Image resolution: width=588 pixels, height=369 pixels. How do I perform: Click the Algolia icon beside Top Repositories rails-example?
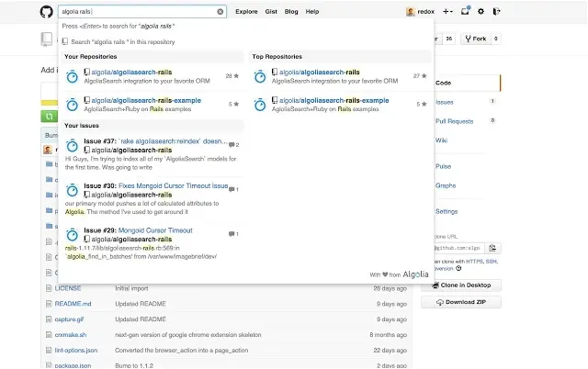coord(260,105)
